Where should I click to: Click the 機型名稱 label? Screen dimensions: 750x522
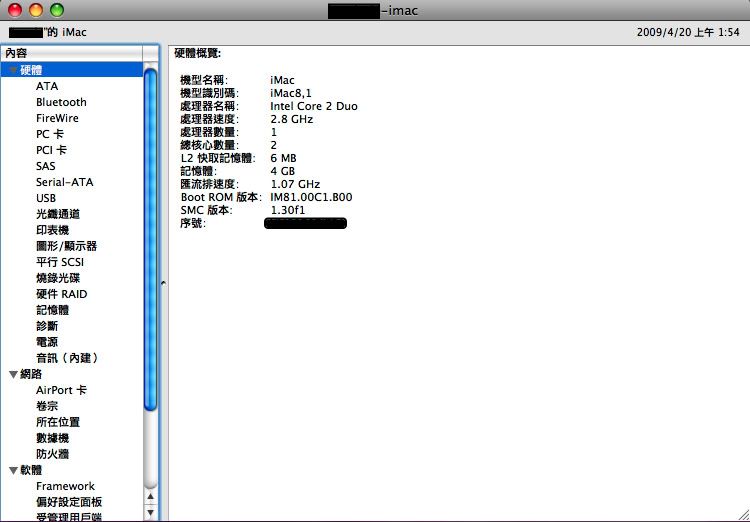pyautogui.click(x=204, y=80)
